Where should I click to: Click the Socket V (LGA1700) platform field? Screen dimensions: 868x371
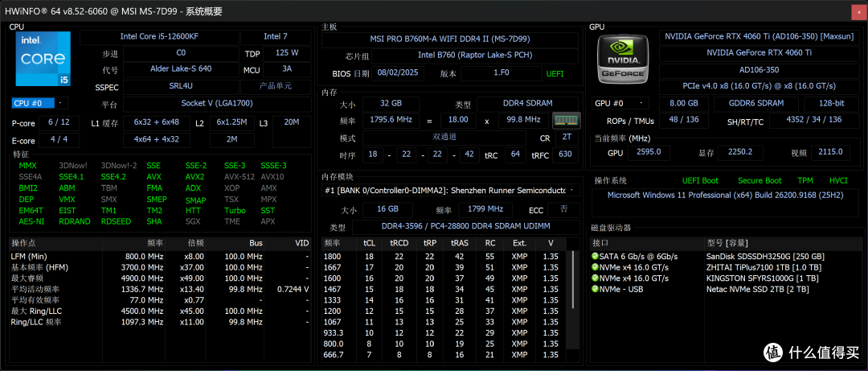point(216,104)
